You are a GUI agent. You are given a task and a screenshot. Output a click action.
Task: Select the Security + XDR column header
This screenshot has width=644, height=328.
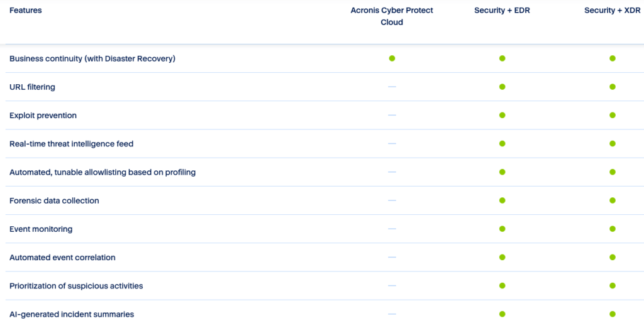(x=612, y=11)
